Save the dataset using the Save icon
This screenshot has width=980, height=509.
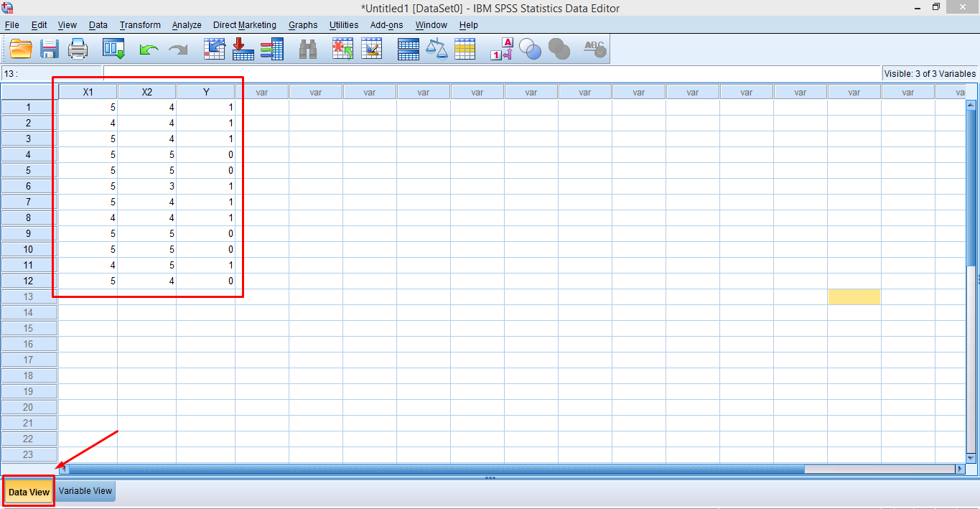tap(48, 49)
